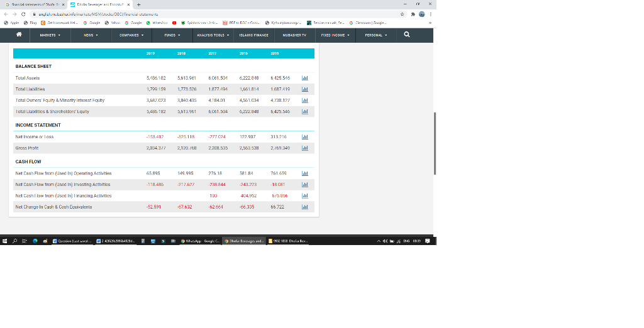This screenshot has height=328, width=644.
Task: Open the Yahoo bookmark
Action: coord(112,23)
